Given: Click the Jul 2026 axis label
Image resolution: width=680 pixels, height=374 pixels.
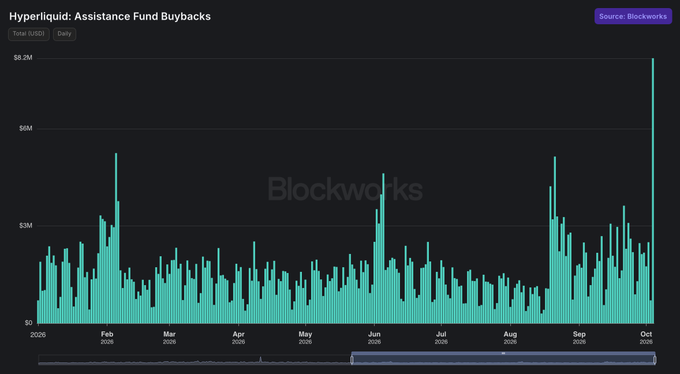Looking at the screenshot, I should pos(441,338).
